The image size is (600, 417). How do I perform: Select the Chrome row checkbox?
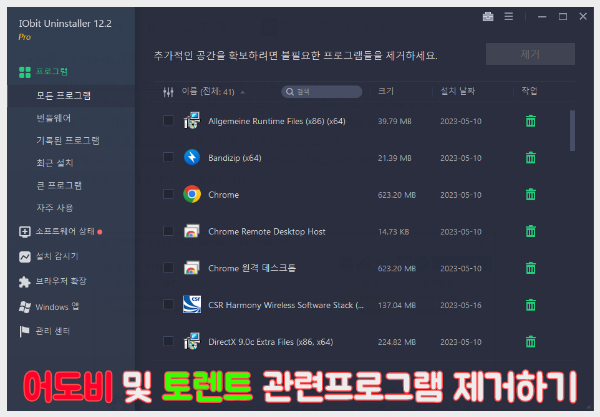pyautogui.click(x=168, y=194)
